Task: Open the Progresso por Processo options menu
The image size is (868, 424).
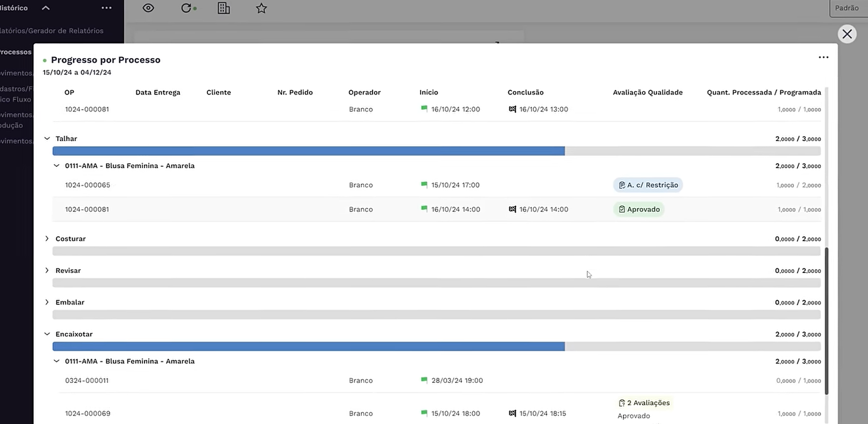Action: click(x=823, y=57)
